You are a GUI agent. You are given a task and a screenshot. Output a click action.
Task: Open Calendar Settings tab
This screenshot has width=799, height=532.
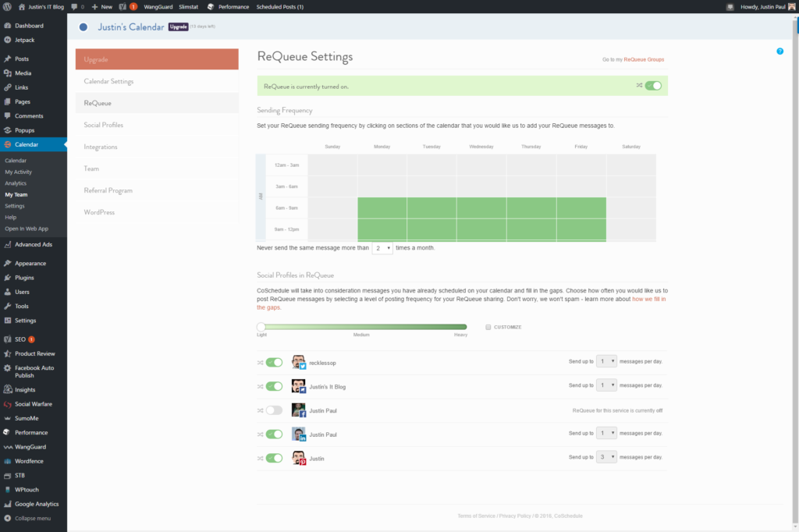tap(157, 82)
